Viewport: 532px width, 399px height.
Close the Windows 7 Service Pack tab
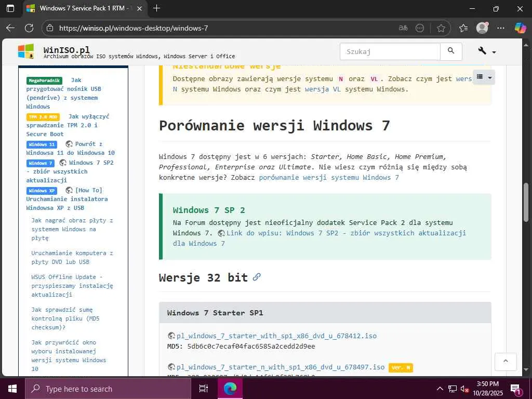(x=139, y=8)
